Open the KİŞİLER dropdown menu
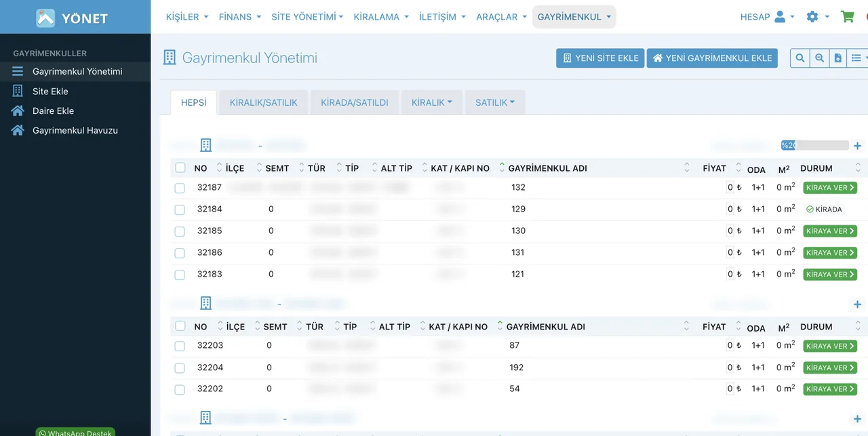Screen dimensions: 868x436 coord(187,17)
